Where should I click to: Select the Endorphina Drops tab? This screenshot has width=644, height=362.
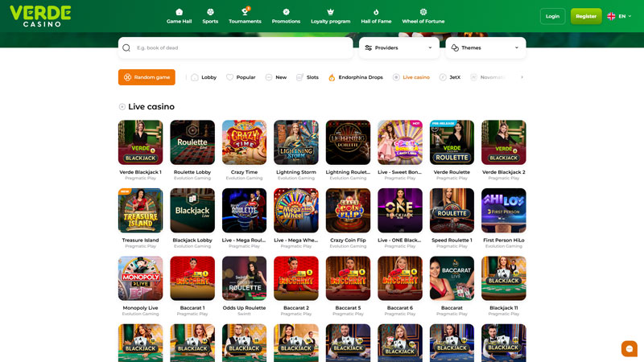click(x=355, y=77)
